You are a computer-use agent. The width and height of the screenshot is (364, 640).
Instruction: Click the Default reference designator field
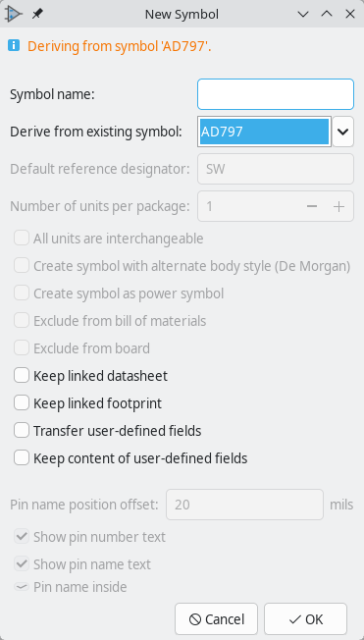click(276, 169)
